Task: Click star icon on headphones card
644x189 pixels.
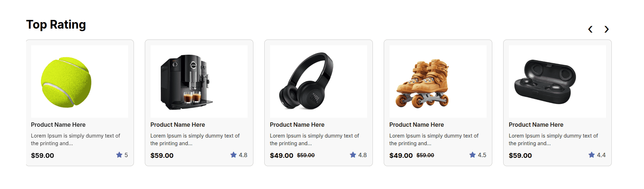Action: (353, 155)
